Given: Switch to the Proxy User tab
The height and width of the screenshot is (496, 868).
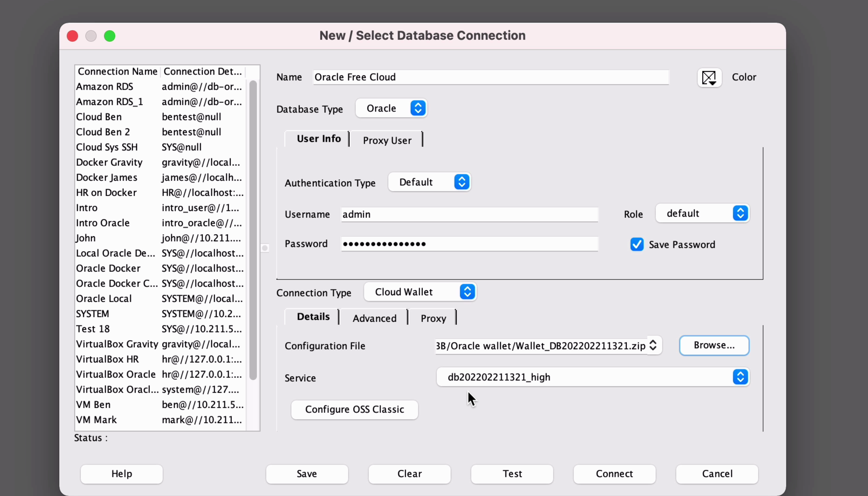Looking at the screenshot, I should click(x=387, y=140).
